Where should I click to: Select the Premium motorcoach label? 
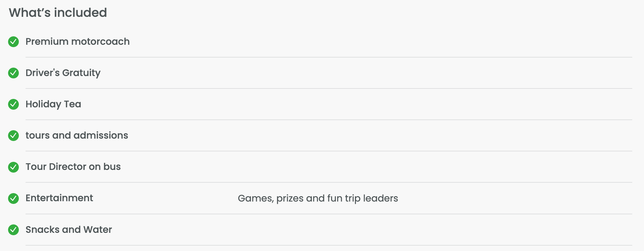pyautogui.click(x=78, y=41)
